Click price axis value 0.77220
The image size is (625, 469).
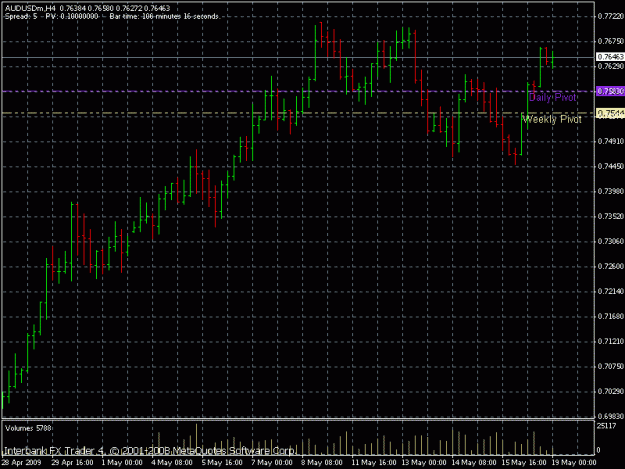pos(611,16)
